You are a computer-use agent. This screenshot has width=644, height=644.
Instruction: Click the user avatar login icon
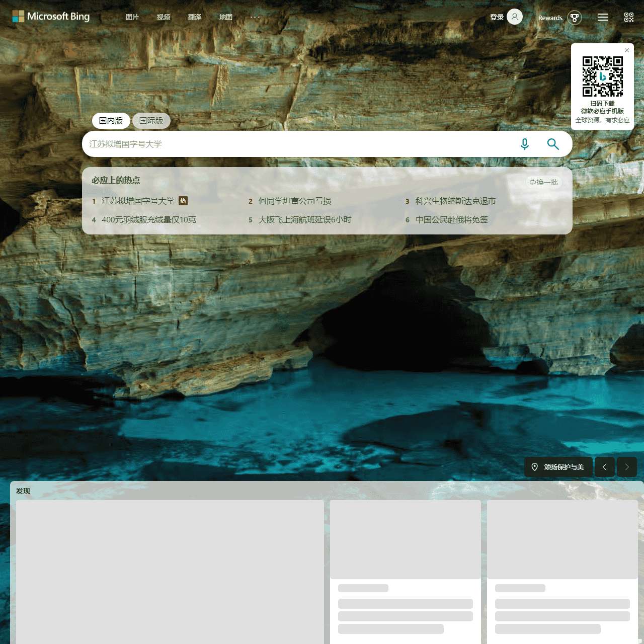tap(514, 17)
